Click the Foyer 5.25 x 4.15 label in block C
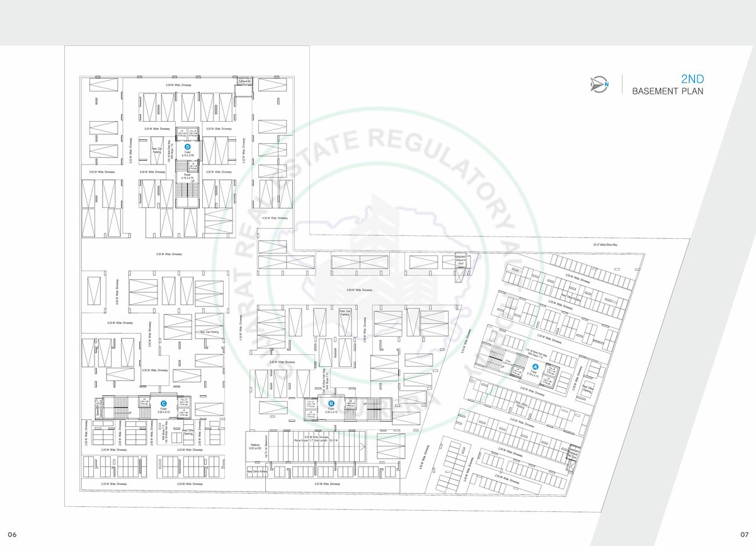The height and width of the screenshot is (546, 756). tap(163, 411)
